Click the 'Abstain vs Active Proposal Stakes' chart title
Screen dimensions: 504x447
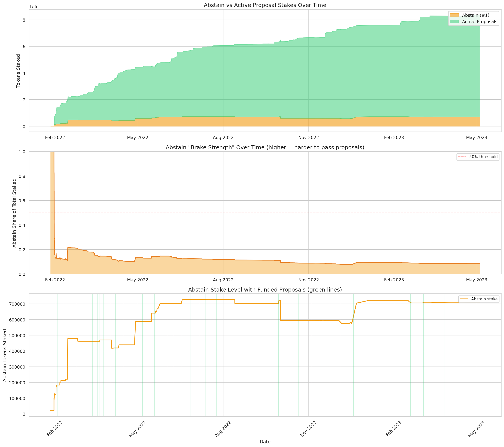tap(265, 5)
